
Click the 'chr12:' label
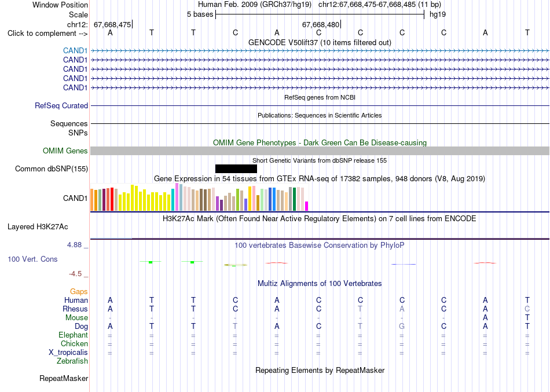78,24
